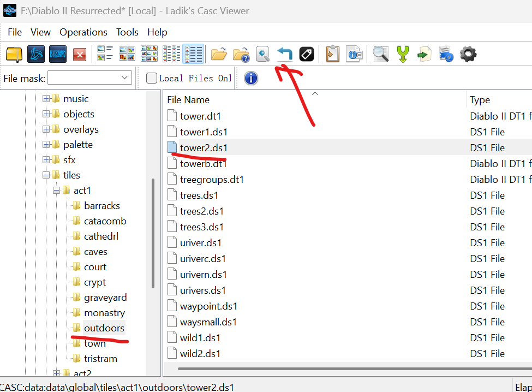Click the blue info circle icon

tap(251, 79)
